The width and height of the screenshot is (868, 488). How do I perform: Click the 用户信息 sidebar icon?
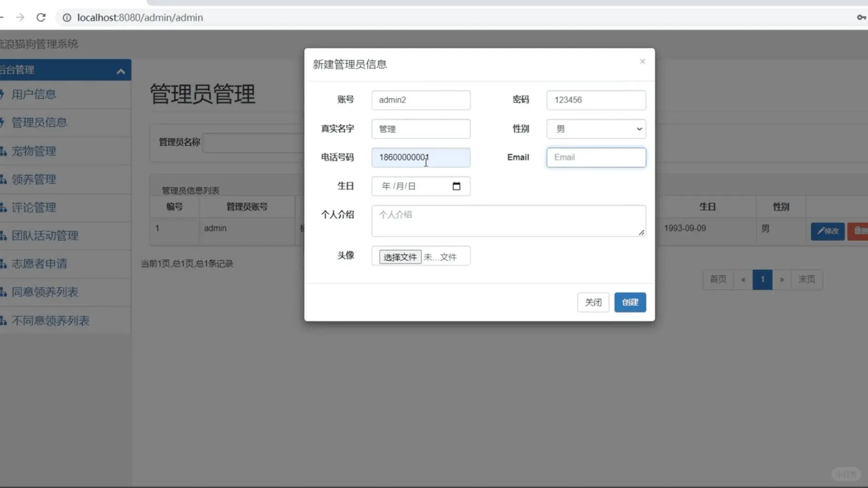point(3,94)
